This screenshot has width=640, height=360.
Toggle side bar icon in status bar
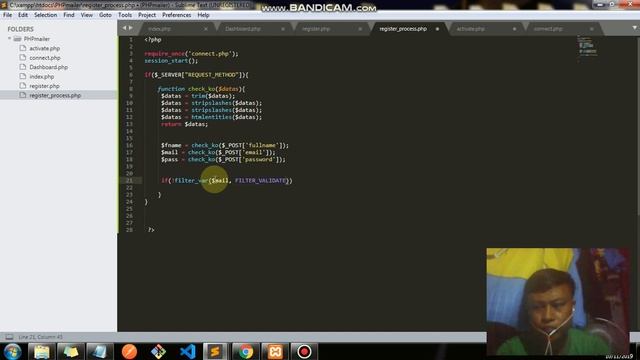click(9, 337)
